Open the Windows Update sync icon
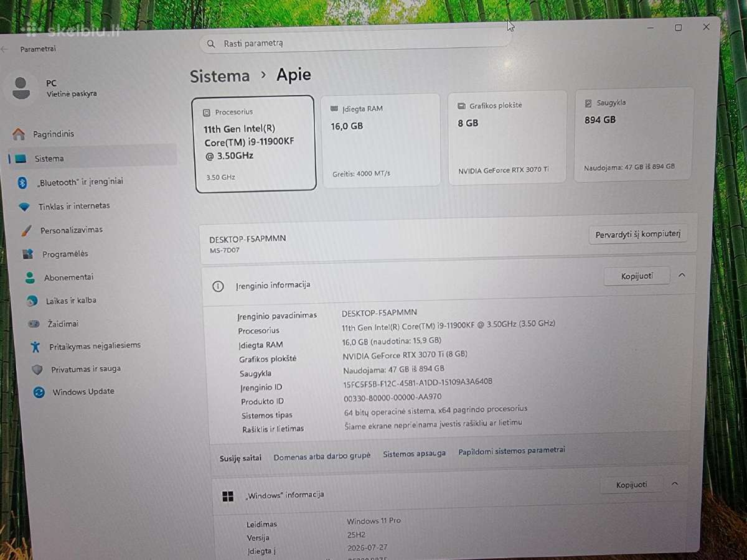Viewport: 747px width, 560px height. click(39, 393)
